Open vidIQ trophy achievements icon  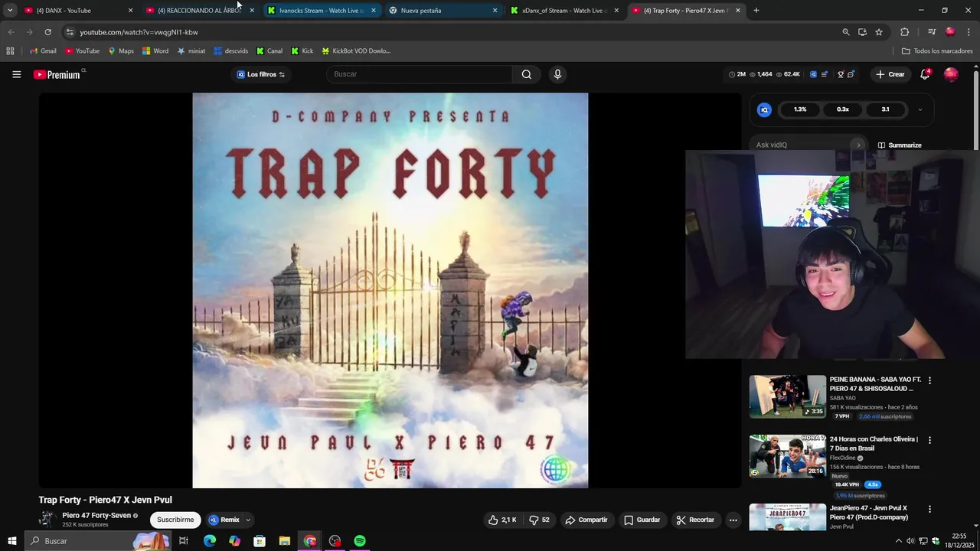click(x=841, y=74)
